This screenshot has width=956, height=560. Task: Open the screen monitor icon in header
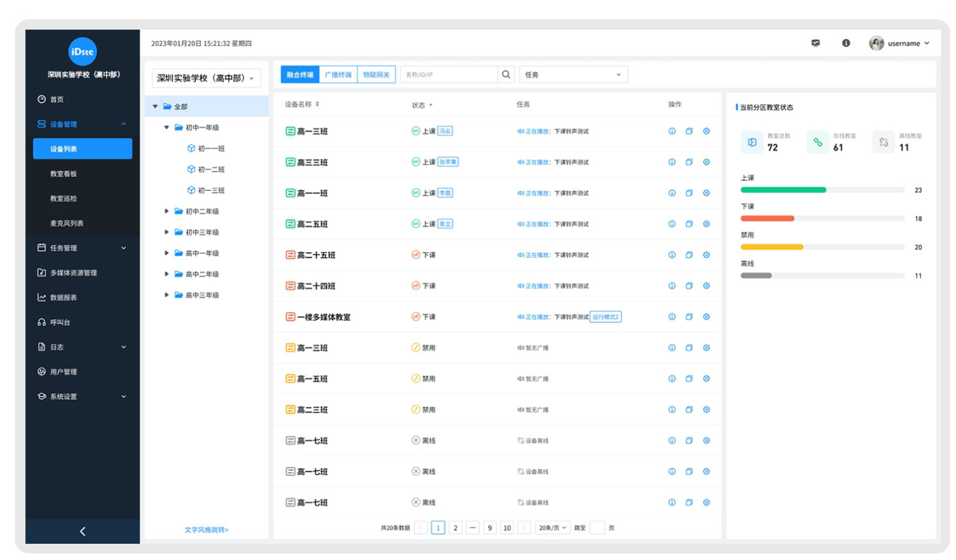[x=816, y=43]
